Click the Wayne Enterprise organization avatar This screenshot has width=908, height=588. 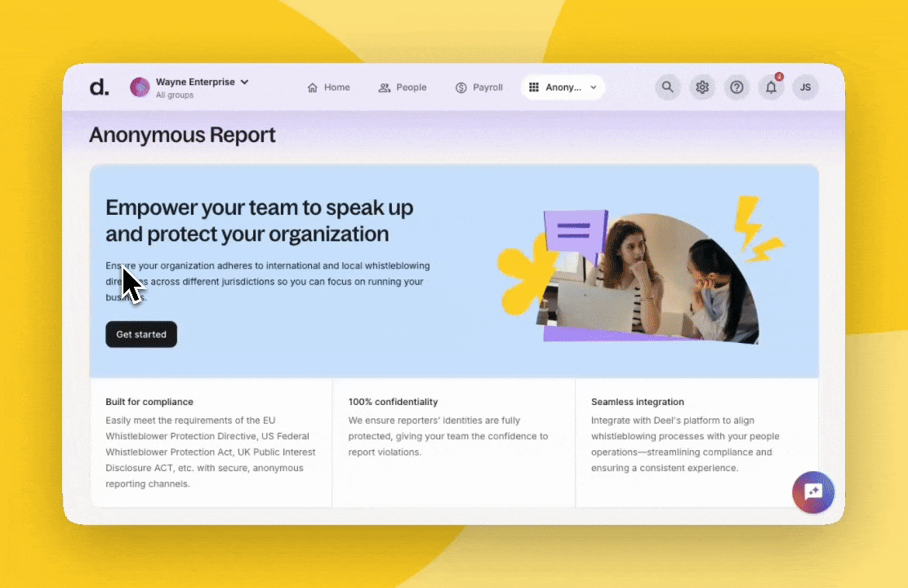pos(140,87)
